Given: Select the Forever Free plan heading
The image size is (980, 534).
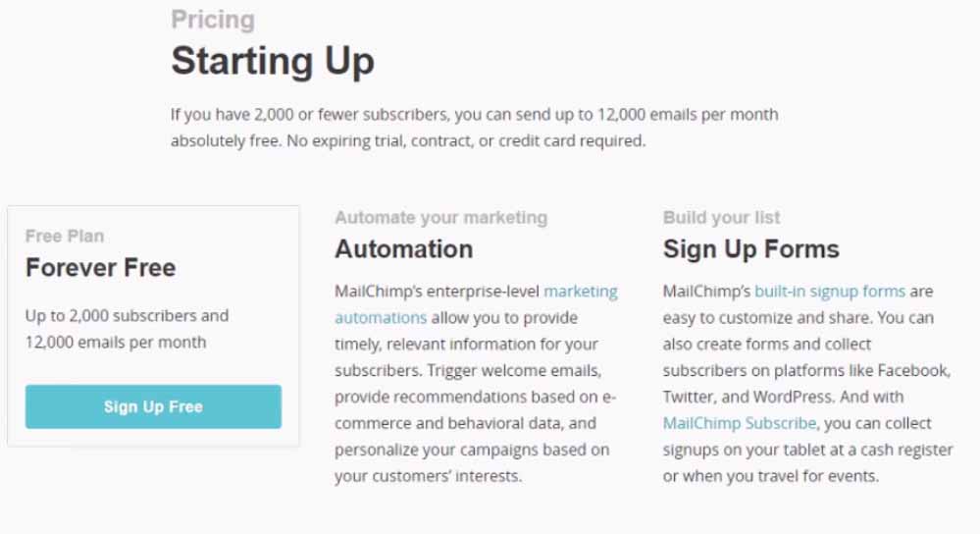Looking at the screenshot, I should coord(100,268).
